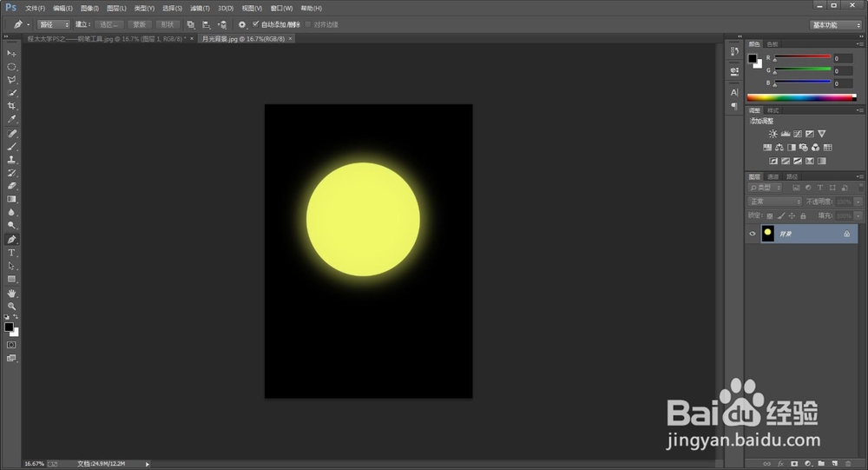Open layer blend mode 正常 dropdown
Screen dimensions: 868x470
[774, 202]
